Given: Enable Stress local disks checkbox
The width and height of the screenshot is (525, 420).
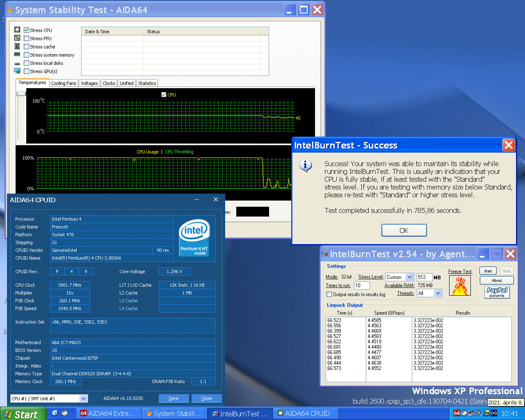Looking at the screenshot, I should click(26, 63).
